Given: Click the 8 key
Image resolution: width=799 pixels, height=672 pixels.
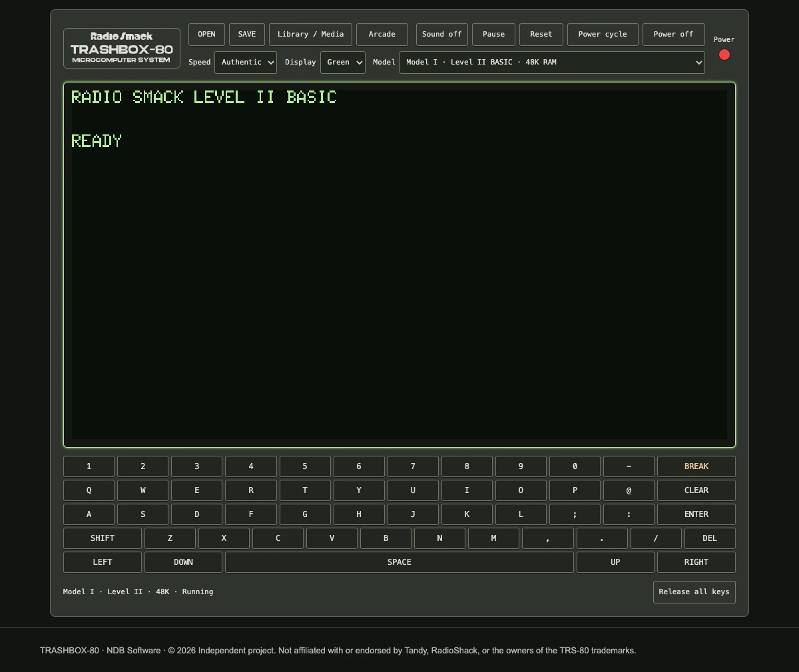Looking at the screenshot, I should 467,466.
